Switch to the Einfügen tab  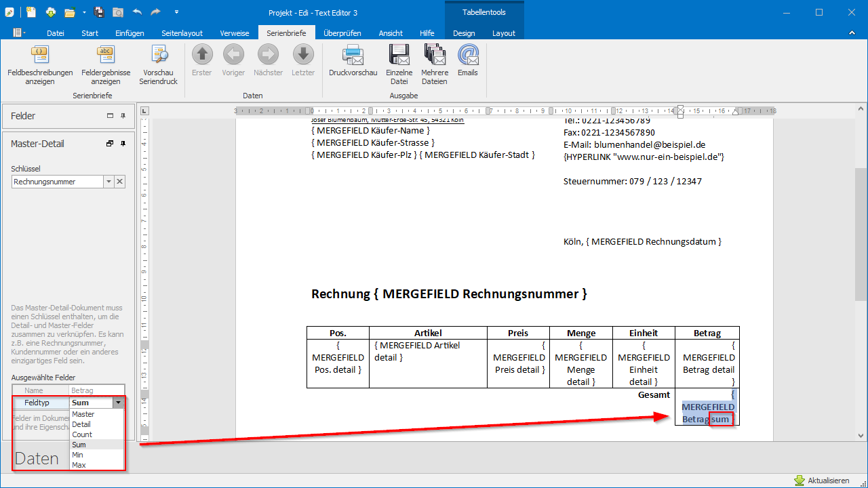coord(130,33)
